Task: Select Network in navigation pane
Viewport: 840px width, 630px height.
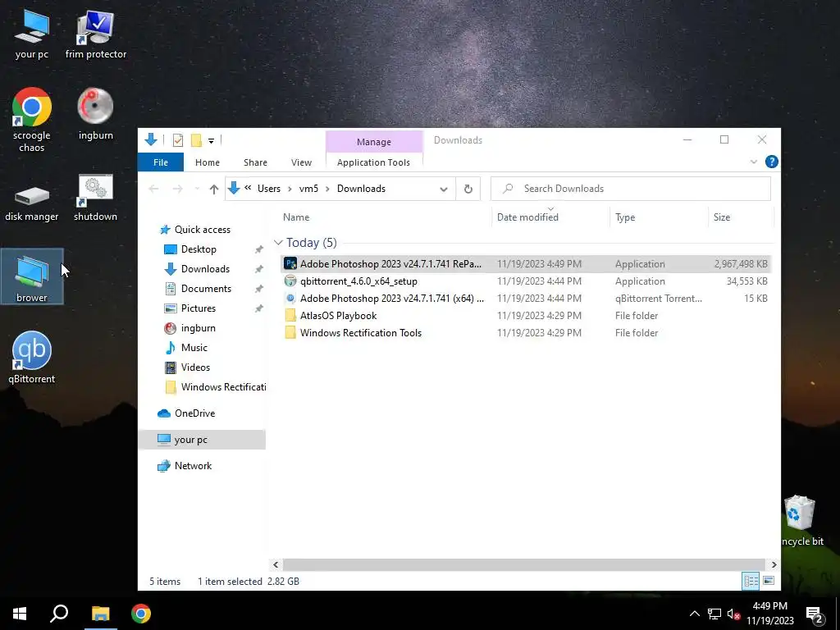Action: (x=185, y=466)
